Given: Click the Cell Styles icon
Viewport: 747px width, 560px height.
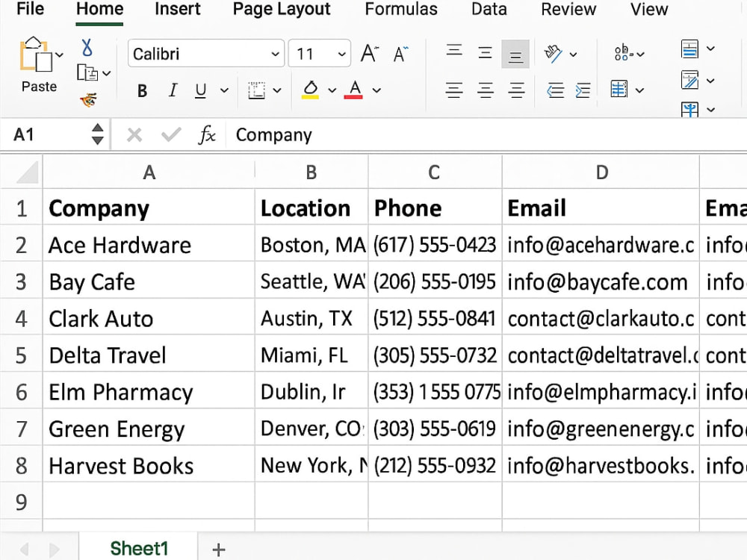Looking at the screenshot, I should click(689, 110).
